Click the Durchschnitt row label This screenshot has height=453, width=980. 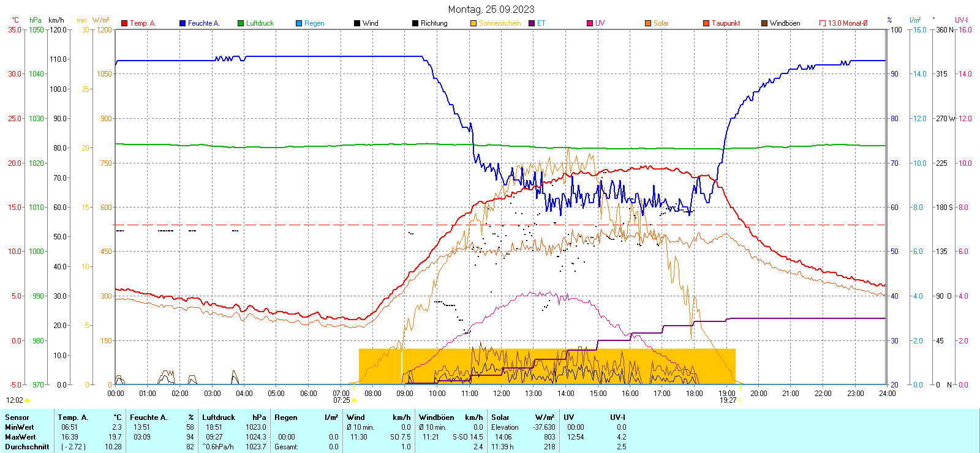tap(27, 447)
